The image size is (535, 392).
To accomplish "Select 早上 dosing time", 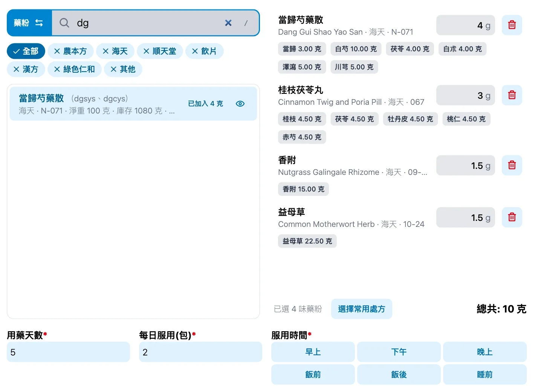I will tap(313, 352).
